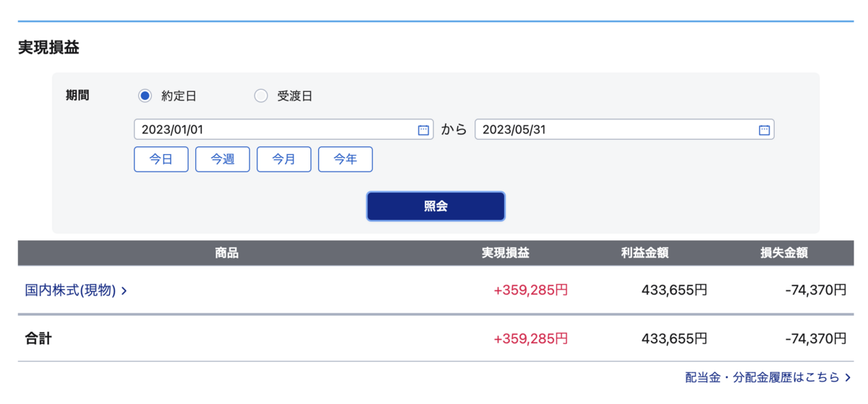Click the 損失金額 column header
868x404 pixels.
[784, 253]
